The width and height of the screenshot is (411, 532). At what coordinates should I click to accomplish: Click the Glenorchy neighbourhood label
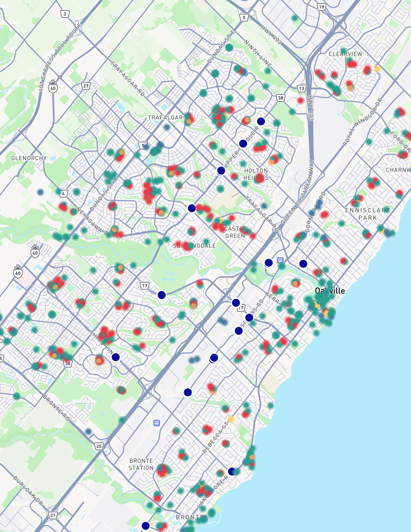pos(29,158)
